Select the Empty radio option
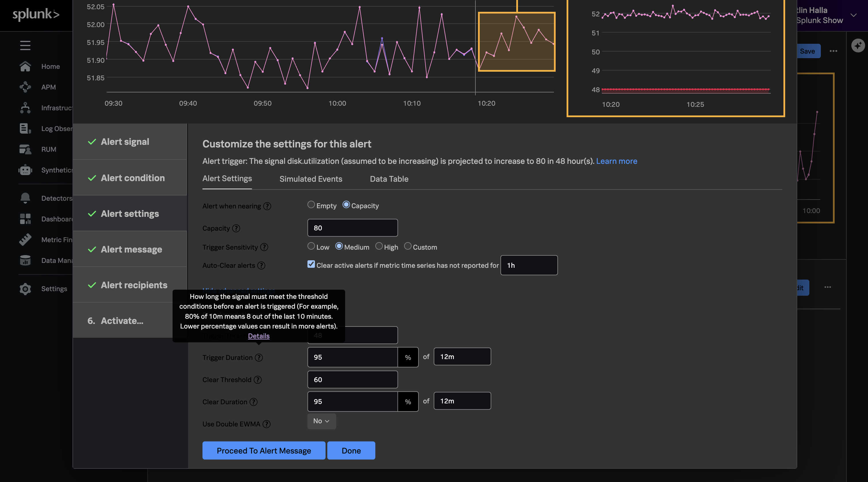The image size is (868, 482). click(311, 205)
